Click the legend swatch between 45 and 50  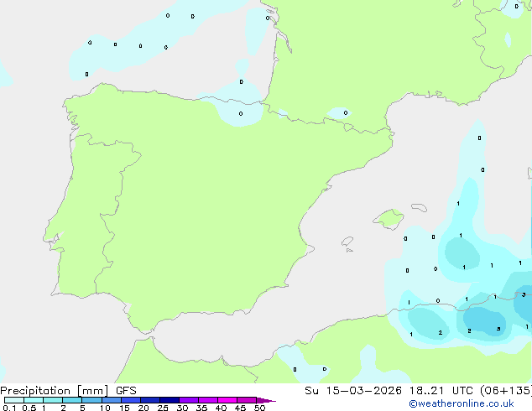click(x=247, y=400)
